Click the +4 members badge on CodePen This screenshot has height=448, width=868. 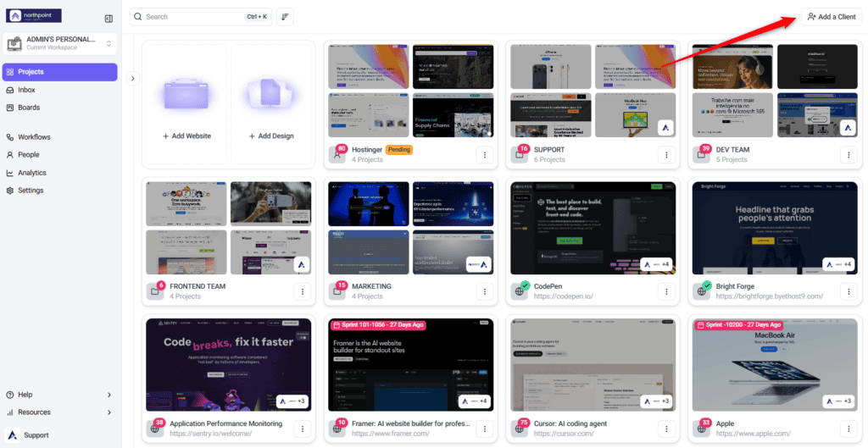pos(657,264)
